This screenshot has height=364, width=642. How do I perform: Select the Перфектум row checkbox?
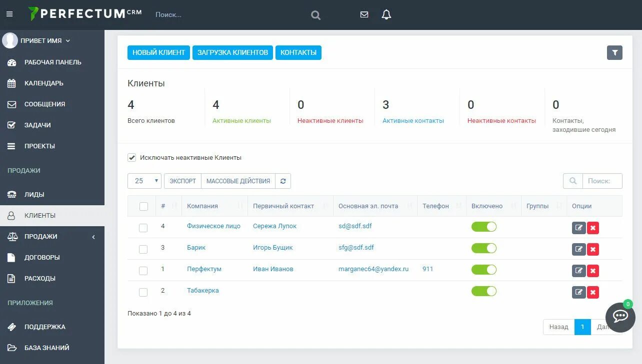click(x=143, y=271)
